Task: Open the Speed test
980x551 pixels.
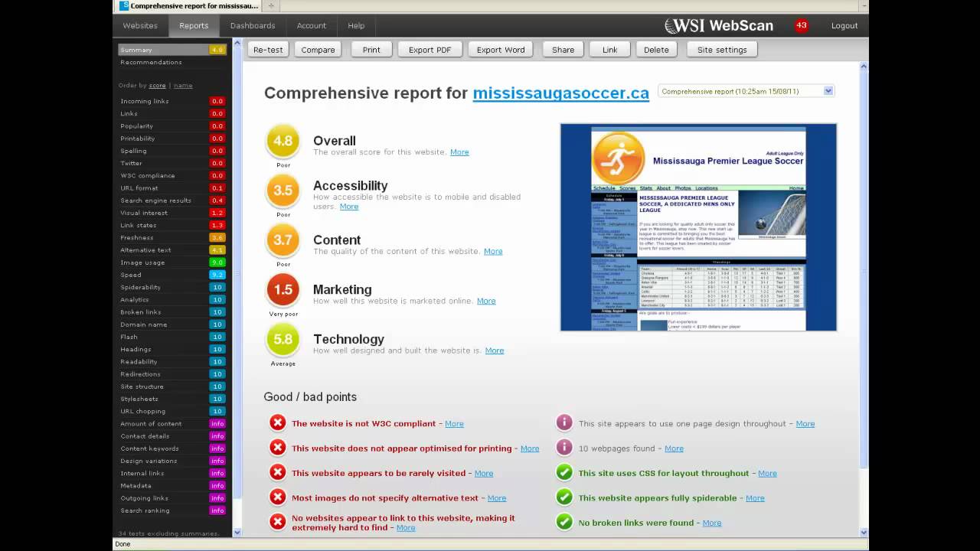Action: [x=171, y=275]
